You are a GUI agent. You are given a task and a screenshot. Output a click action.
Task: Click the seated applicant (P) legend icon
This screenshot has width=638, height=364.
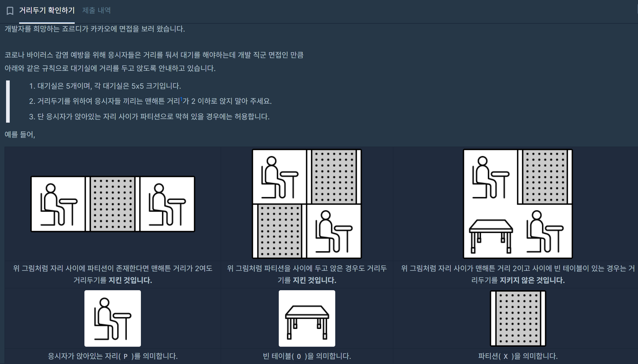click(113, 318)
